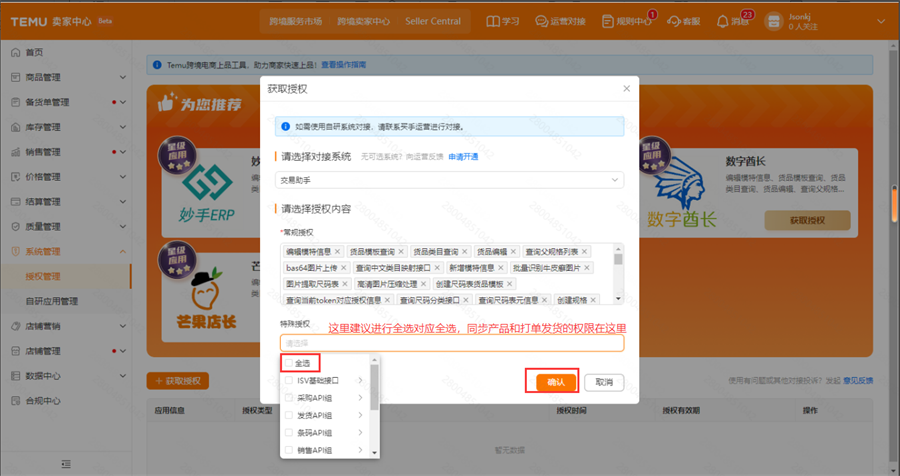Remove the 批量识别牛皮癣图片 tag via its x
900x476 pixels.
[x=586, y=268]
